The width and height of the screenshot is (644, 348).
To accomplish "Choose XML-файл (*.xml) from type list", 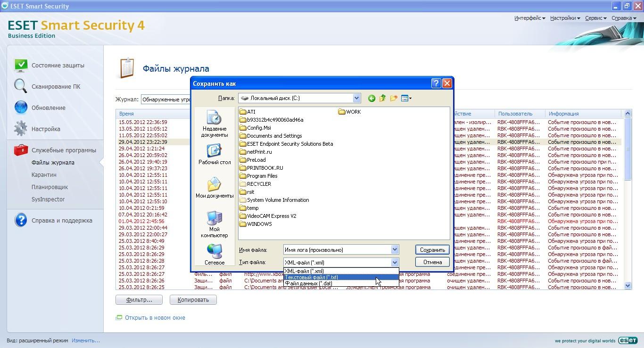I will coord(341,271).
